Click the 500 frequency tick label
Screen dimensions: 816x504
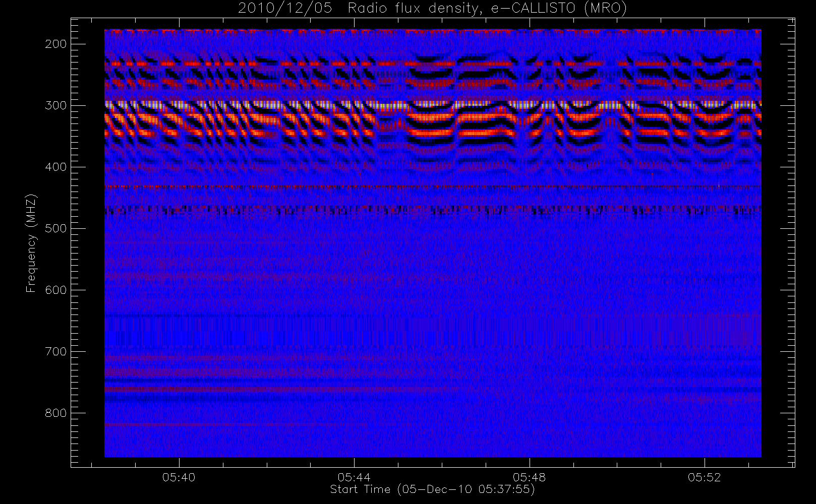click(56, 228)
